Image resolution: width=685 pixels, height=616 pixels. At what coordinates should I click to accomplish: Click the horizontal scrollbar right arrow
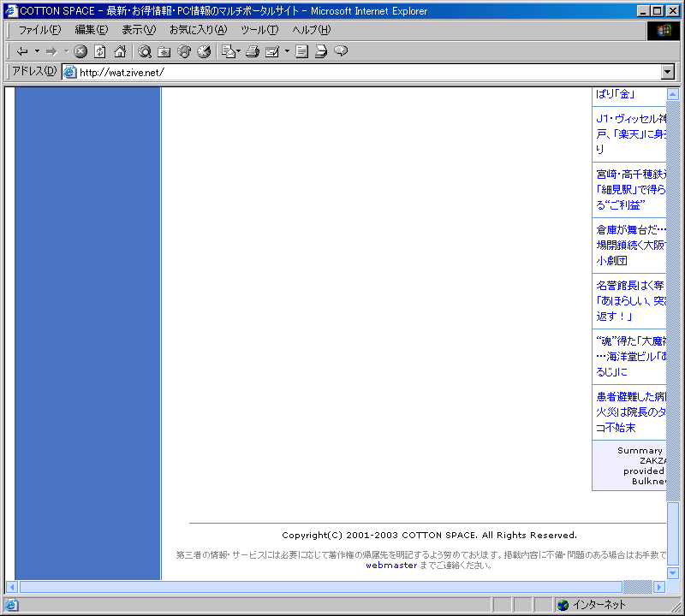click(659, 587)
